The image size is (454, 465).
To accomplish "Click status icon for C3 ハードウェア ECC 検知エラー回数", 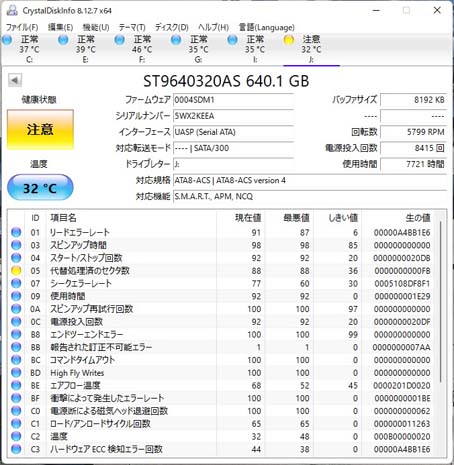I will 16,449.
